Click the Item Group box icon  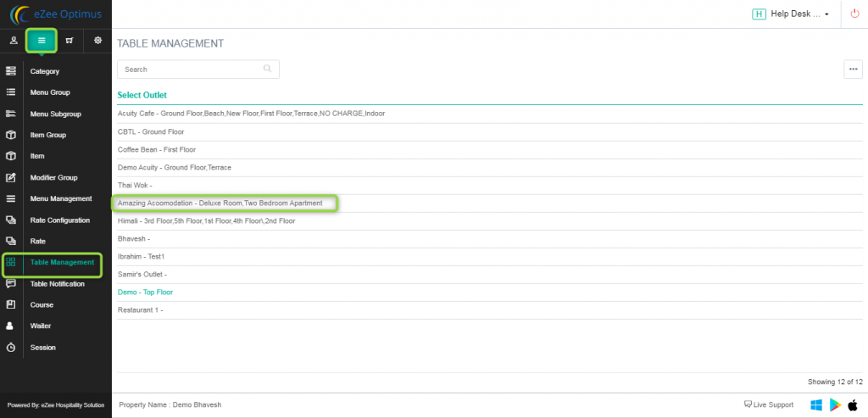click(10, 135)
